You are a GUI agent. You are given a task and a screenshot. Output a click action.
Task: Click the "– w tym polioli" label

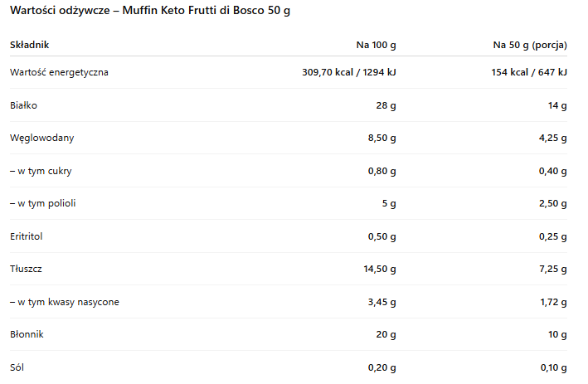[43, 203]
